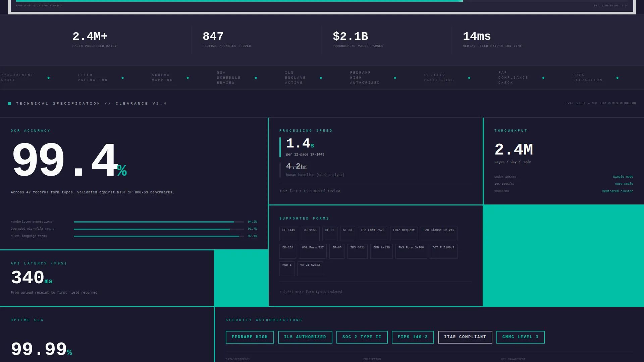Select the DD-254 form chip
This screenshot has width=644, height=362.
[288, 251]
